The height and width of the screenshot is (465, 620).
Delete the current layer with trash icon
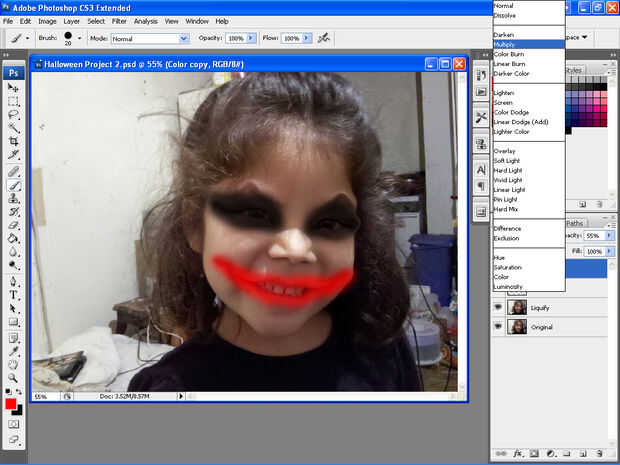(599, 453)
